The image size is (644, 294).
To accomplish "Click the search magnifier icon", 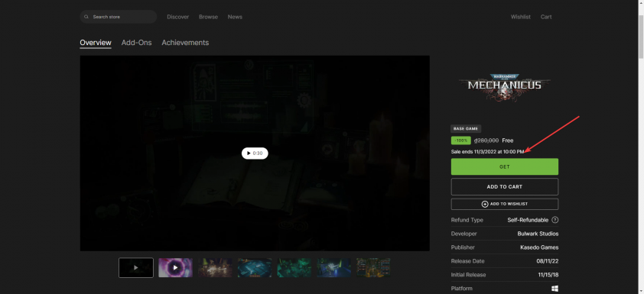I will click(x=86, y=17).
